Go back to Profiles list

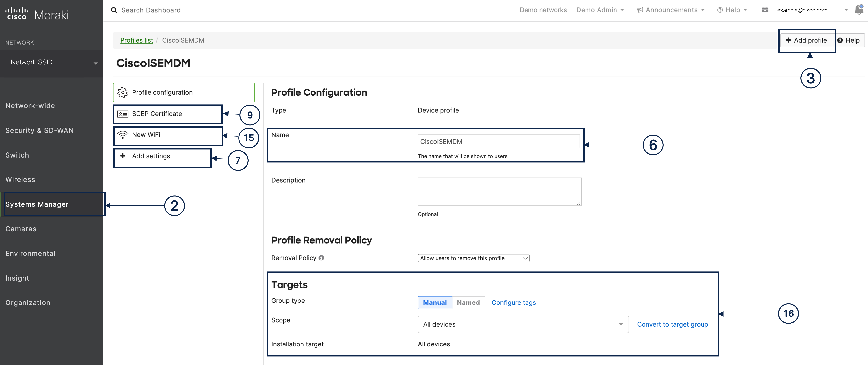click(x=137, y=40)
